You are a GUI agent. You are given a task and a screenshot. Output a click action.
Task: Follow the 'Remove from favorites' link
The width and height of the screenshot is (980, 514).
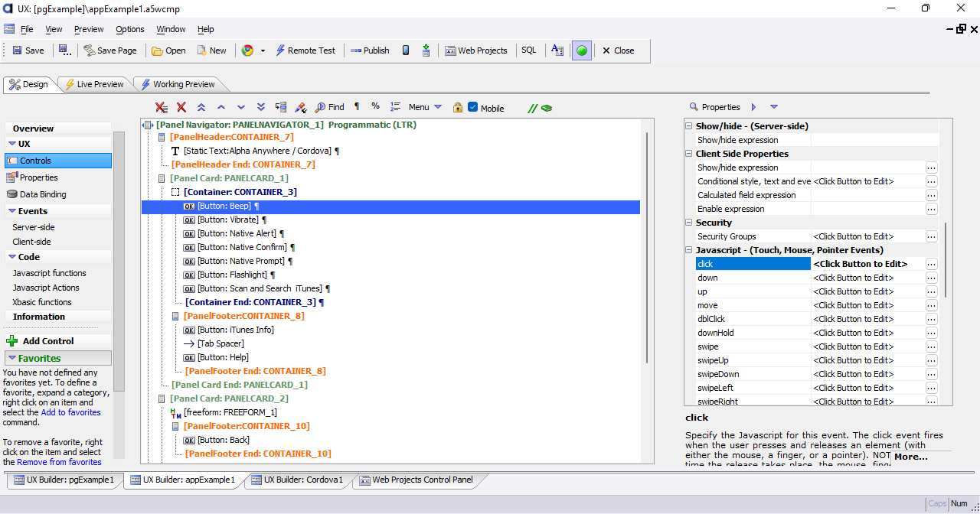tap(59, 462)
